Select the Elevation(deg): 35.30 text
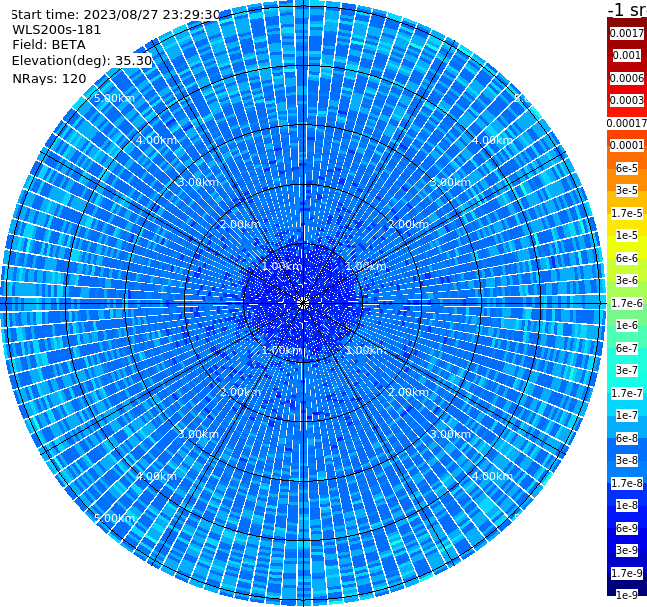The width and height of the screenshot is (647, 607). coord(82,61)
